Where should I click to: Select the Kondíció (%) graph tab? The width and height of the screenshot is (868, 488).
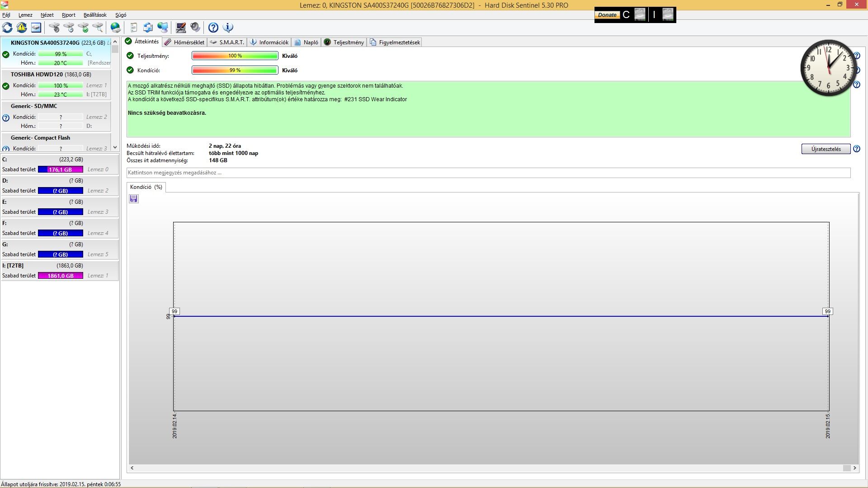pyautogui.click(x=146, y=187)
